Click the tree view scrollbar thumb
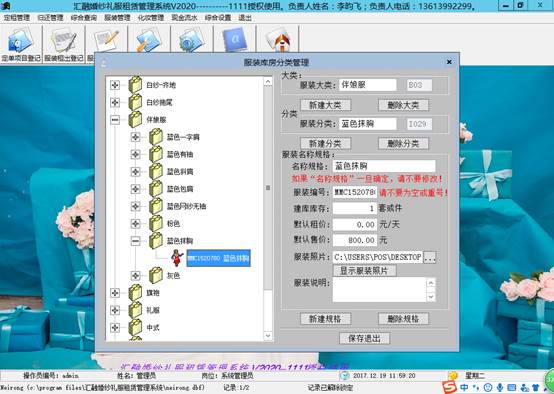Image resolution: width=554 pixels, height=394 pixels. click(x=268, y=188)
